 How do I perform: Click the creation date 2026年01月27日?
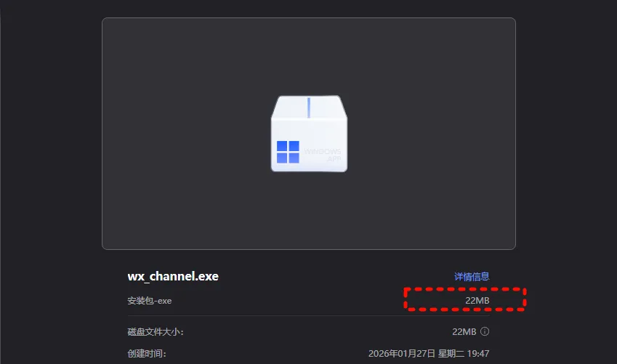pyautogui.click(x=402, y=353)
